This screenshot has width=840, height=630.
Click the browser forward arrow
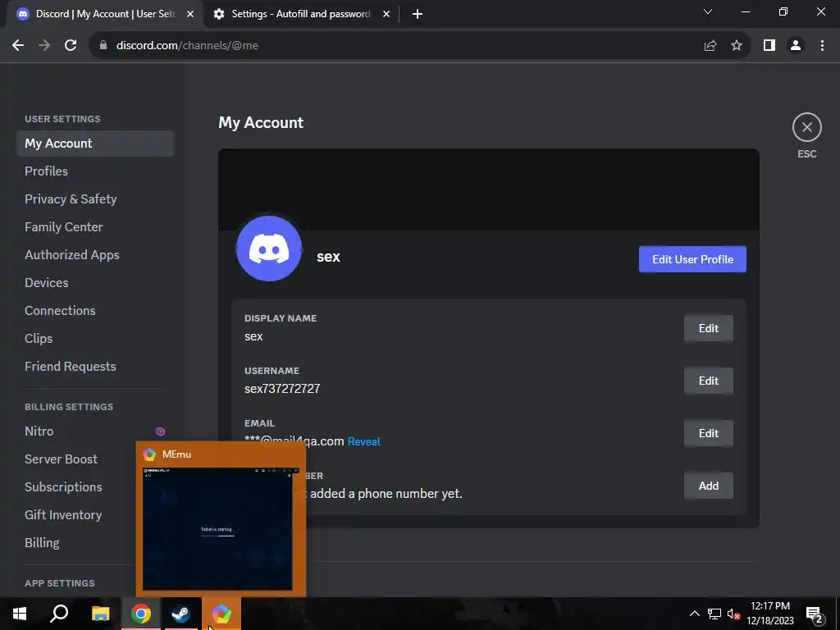coord(44,46)
